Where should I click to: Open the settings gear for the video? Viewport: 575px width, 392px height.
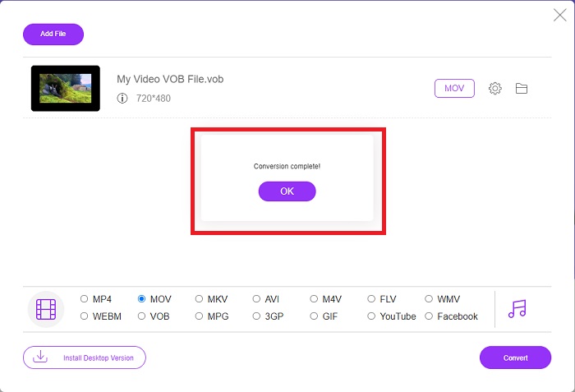pyautogui.click(x=494, y=89)
